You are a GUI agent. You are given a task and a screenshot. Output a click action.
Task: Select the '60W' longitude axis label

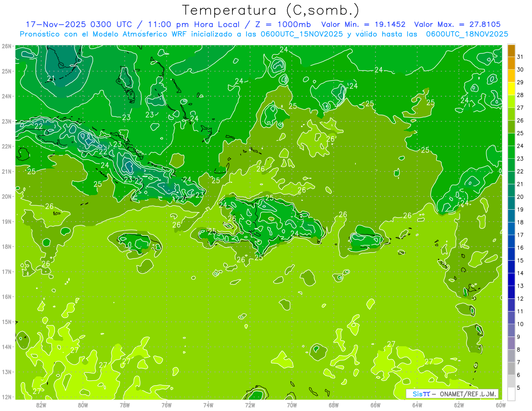[x=501, y=405]
